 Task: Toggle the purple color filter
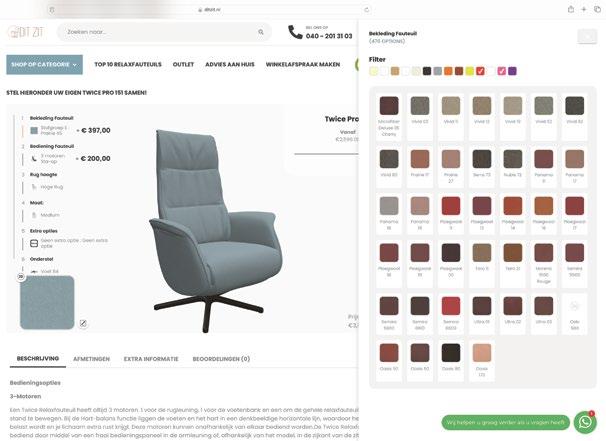point(512,71)
